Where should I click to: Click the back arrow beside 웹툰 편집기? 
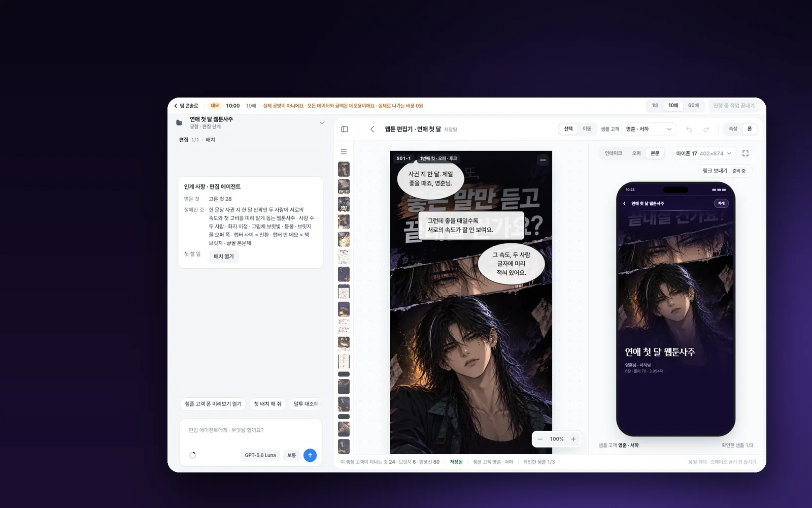point(372,129)
